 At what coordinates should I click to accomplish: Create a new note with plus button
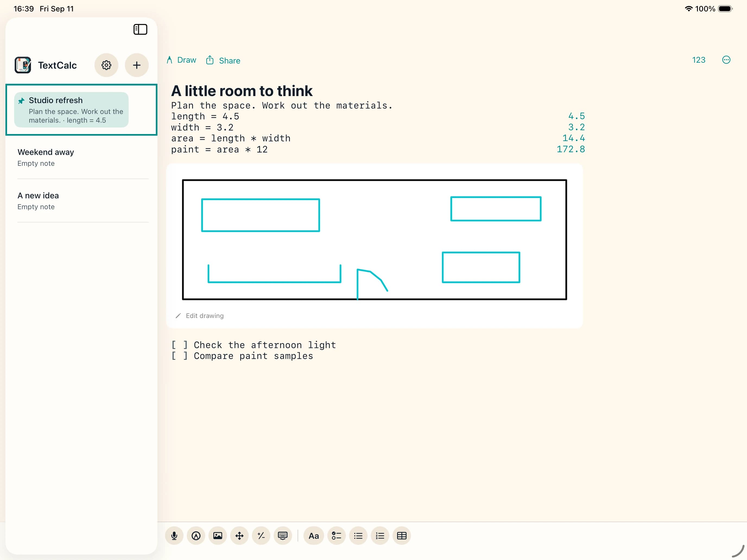pyautogui.click(x=137, y=65)
